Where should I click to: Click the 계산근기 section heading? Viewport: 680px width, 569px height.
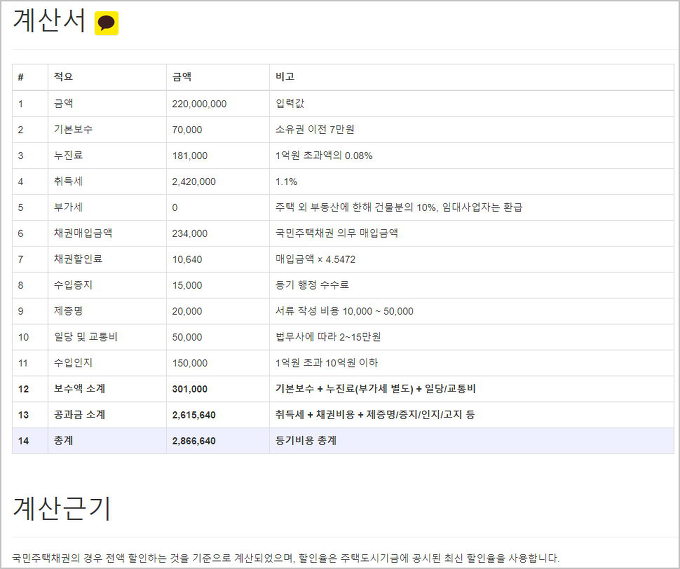click(x=61, y=508)
